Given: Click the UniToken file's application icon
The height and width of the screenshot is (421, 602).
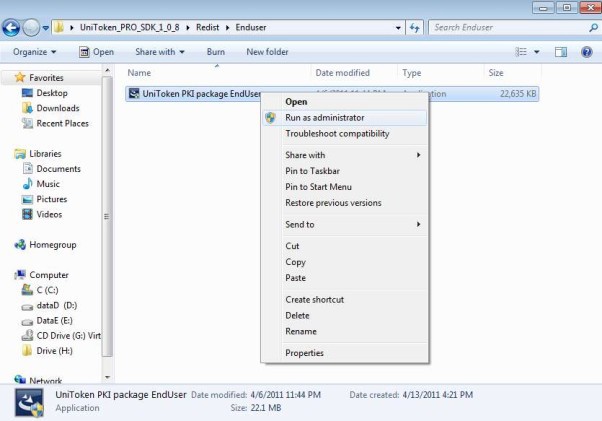Looking at the screenshot, I should pos(134,93).
